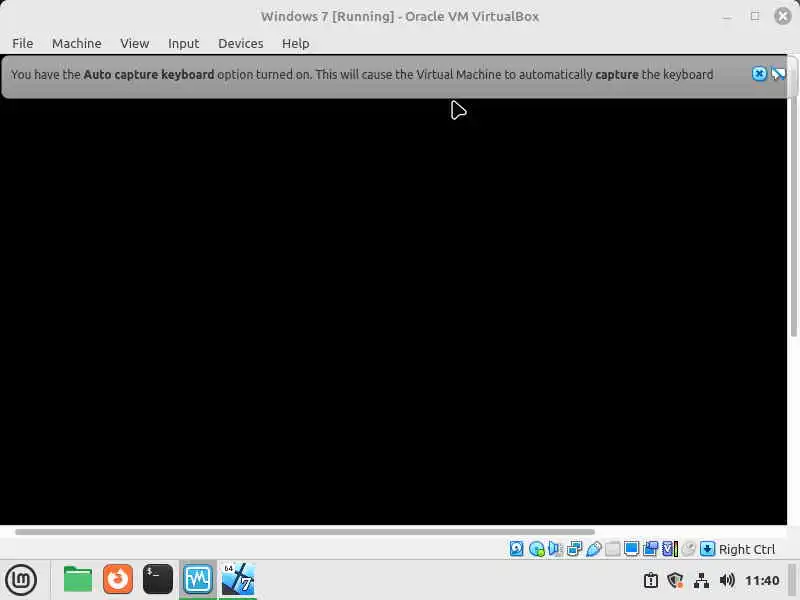Launch the Firefox browser from the panel
800x600 pixels.
point(118,580)
